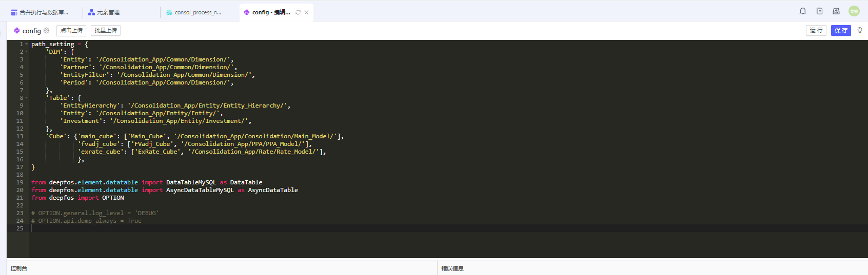Open the download inbox icon
This screenshot has width=868, height=275.
click(836, 11)
